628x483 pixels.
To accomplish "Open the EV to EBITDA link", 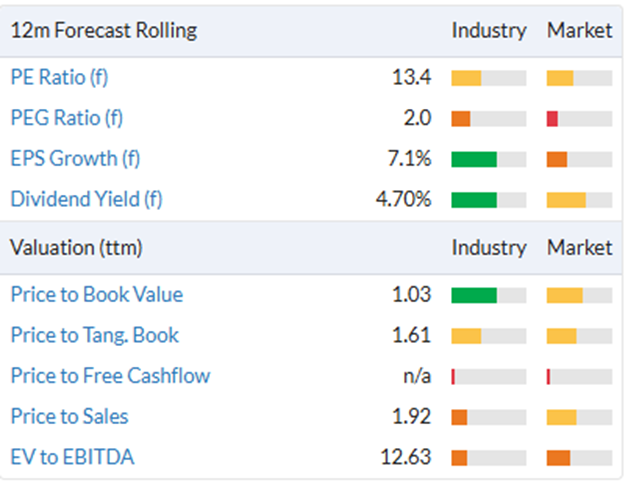I will [72, 457].
